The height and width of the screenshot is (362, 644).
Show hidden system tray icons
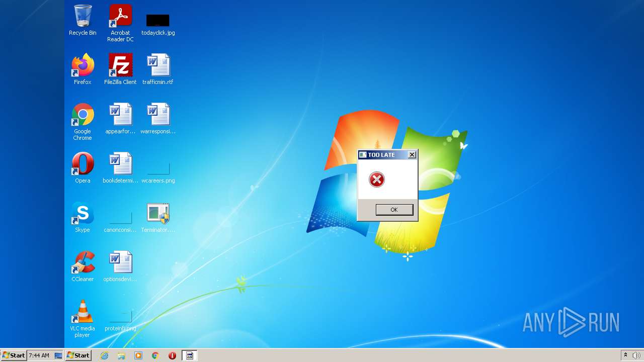[625, 355]
